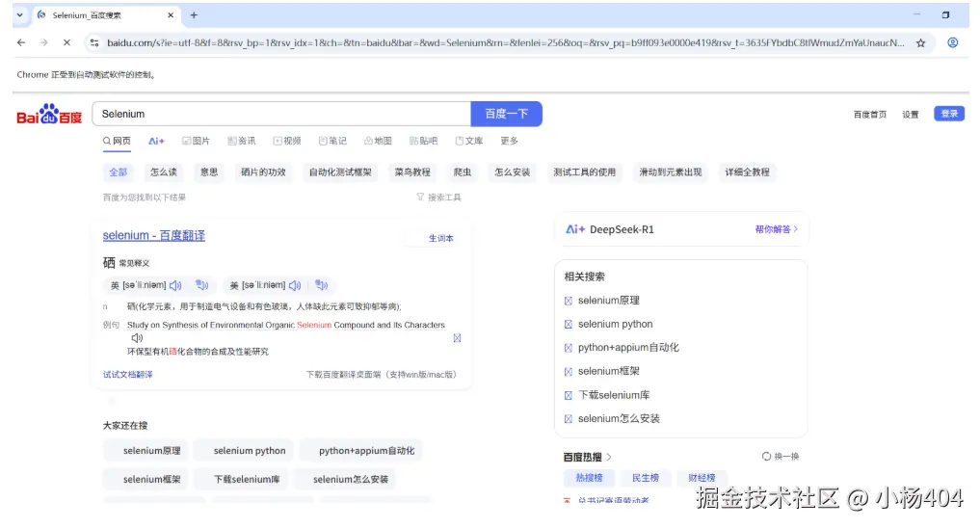Screen dimensions: 980x528
Task: Click the icon beside the example sentence
Action: click(x=457, y=338)
